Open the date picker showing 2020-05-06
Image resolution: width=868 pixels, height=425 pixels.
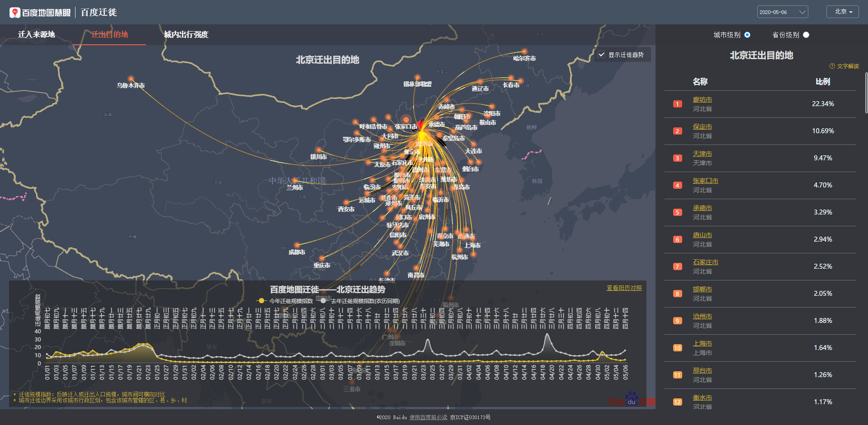click(783, 12)
